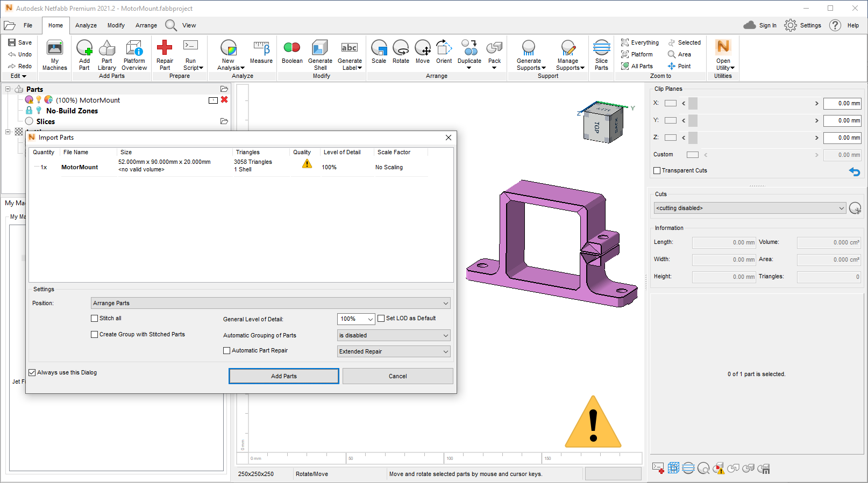This screenshot has height=483, width=868.
Task: Open the cutting disabled dropdown
Action: pos(750,208)
